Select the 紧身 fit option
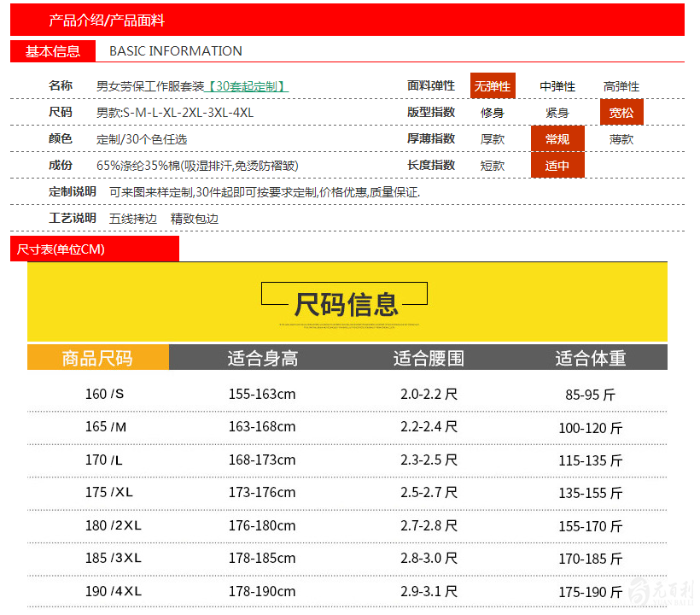The image size is (700, 615). tap(557, 113)
